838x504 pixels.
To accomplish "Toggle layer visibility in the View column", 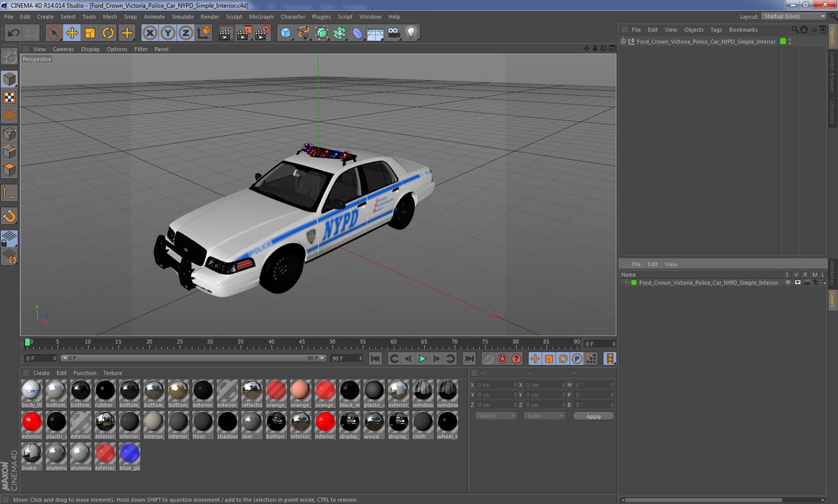I will pos(797,282).
